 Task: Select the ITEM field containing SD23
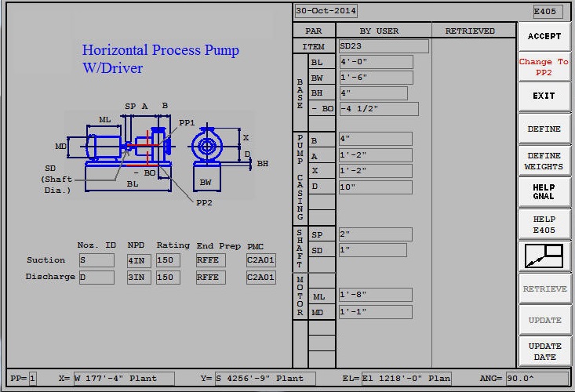click(384, 46)
